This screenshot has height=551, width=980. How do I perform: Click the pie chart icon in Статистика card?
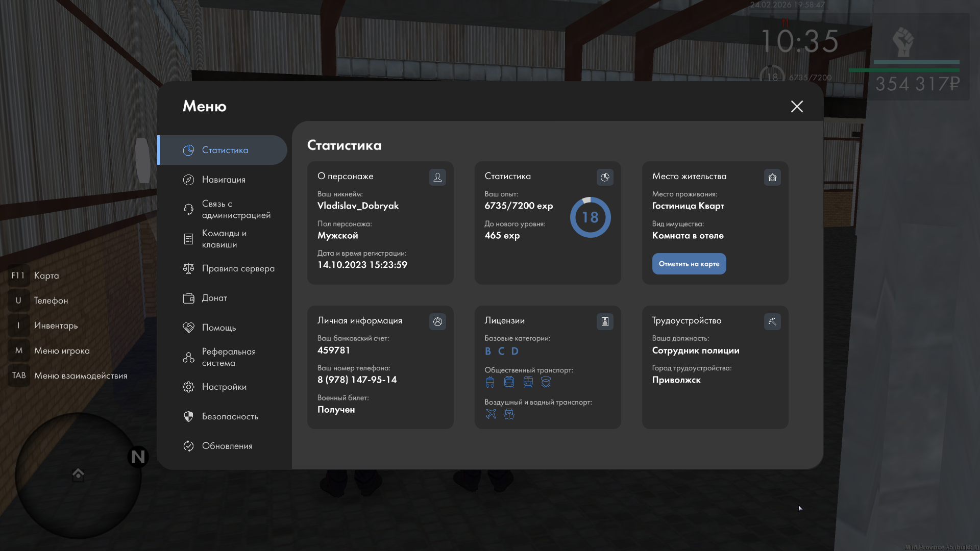click(605, 177)
